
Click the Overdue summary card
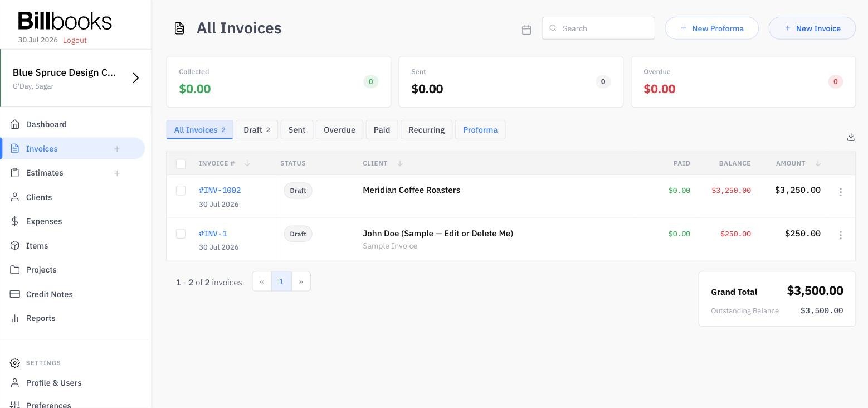[743, 82]
